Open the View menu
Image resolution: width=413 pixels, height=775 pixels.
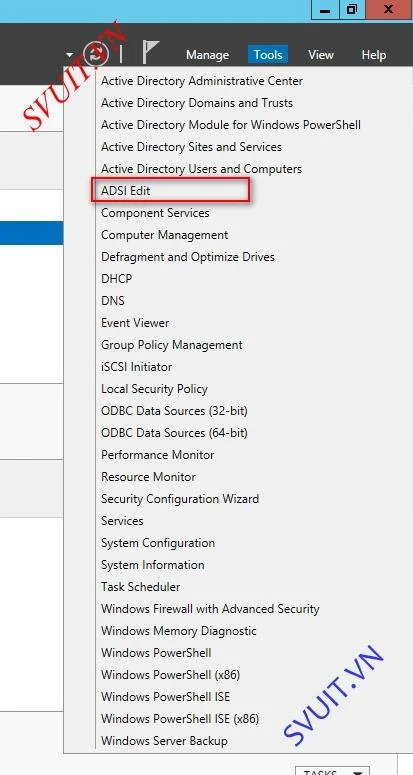[321, 55]
